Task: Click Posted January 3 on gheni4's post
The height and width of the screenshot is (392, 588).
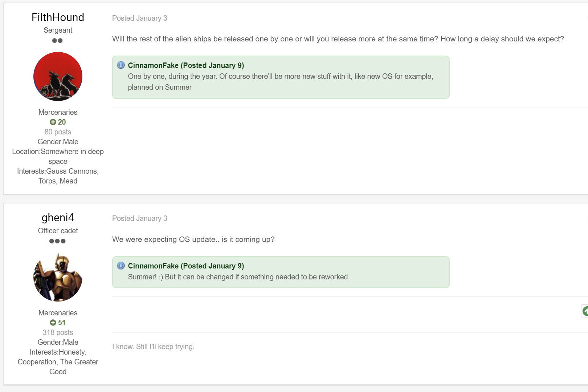Action: (139, 218)
